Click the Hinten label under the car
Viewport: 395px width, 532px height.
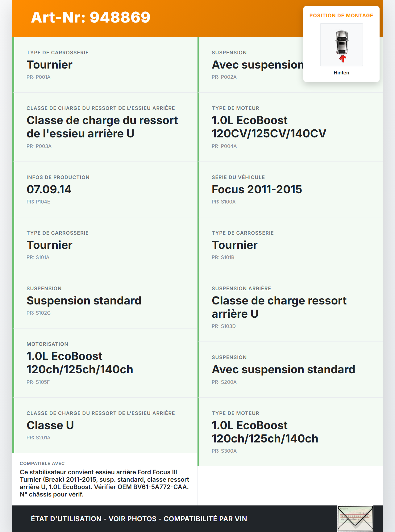[x=341, y=73]
